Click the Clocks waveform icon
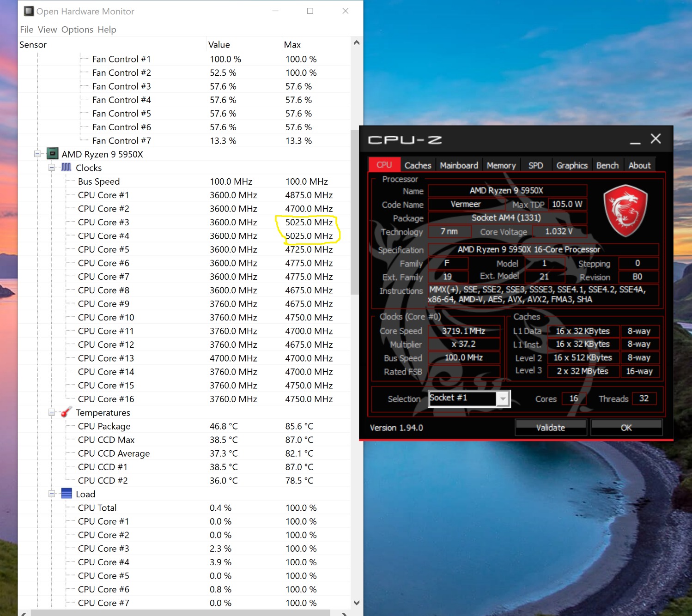Image resolution: width=692 pixels, height=616 pixels. 67,167
